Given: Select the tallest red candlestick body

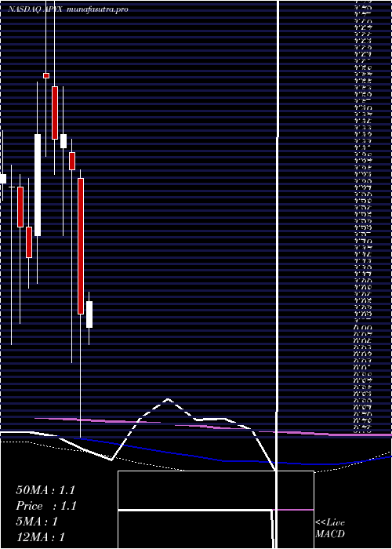Looking at the screenshot, I should coord(81,246).
